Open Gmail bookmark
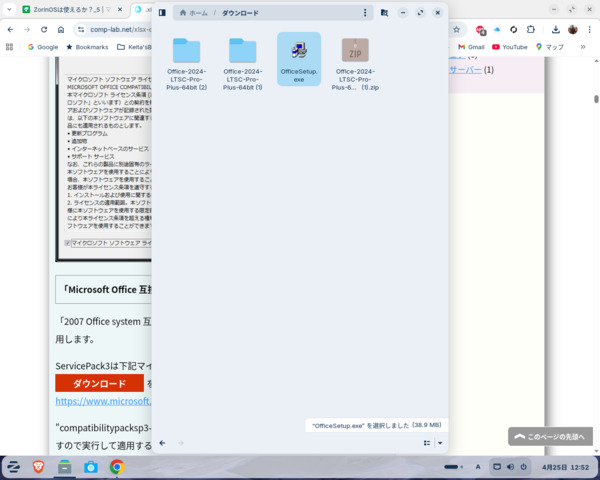Screen dimensions: 600x480 471,47
